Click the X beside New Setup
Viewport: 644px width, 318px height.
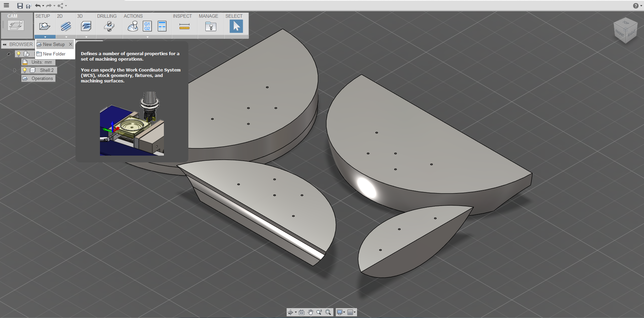70,44
